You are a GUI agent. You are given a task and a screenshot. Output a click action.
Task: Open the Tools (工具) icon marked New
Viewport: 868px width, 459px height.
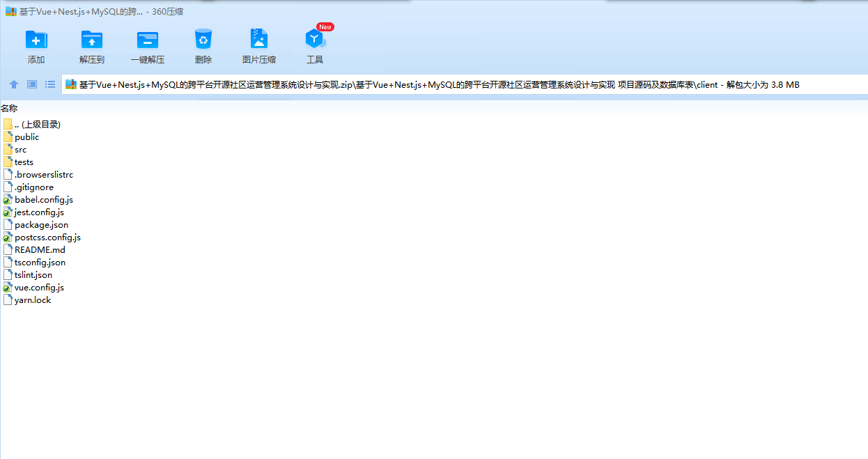click(x=315, y=39)
